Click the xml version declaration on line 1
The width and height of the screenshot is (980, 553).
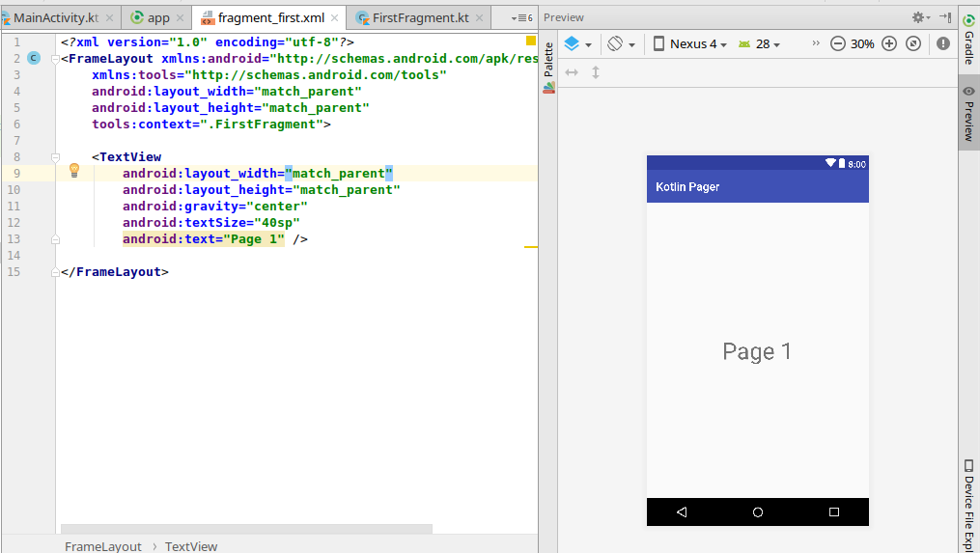click(x=208, y=42)
